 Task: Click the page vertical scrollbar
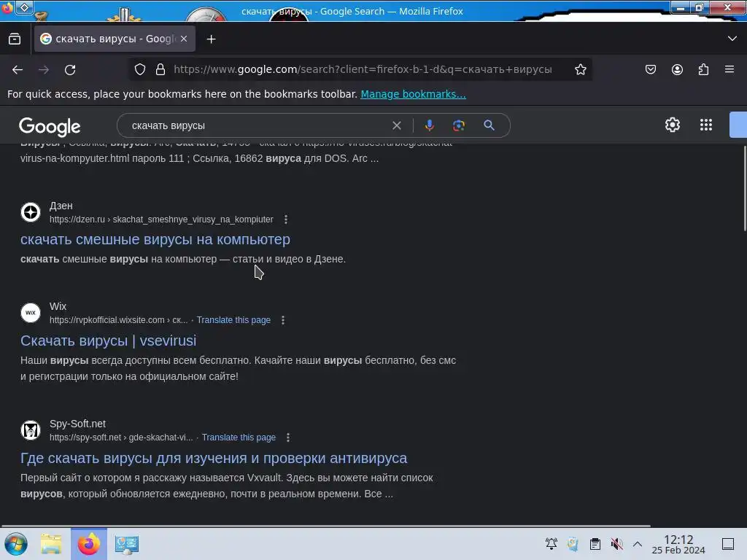[x=744, y=188]
